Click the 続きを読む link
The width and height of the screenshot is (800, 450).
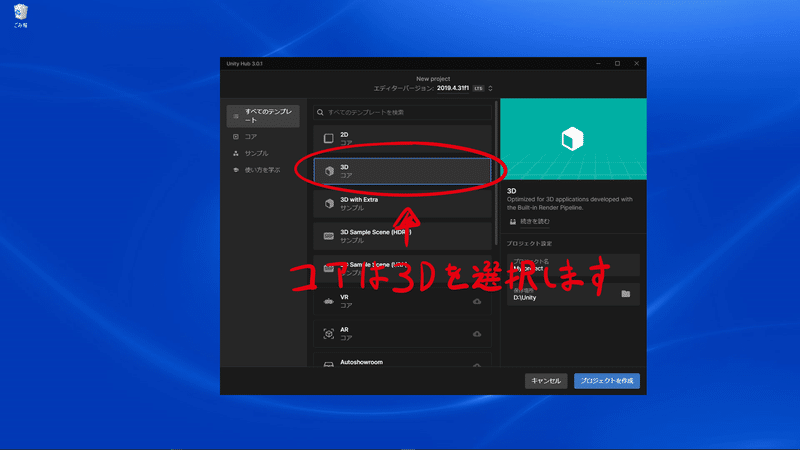[x=535, y=221]
